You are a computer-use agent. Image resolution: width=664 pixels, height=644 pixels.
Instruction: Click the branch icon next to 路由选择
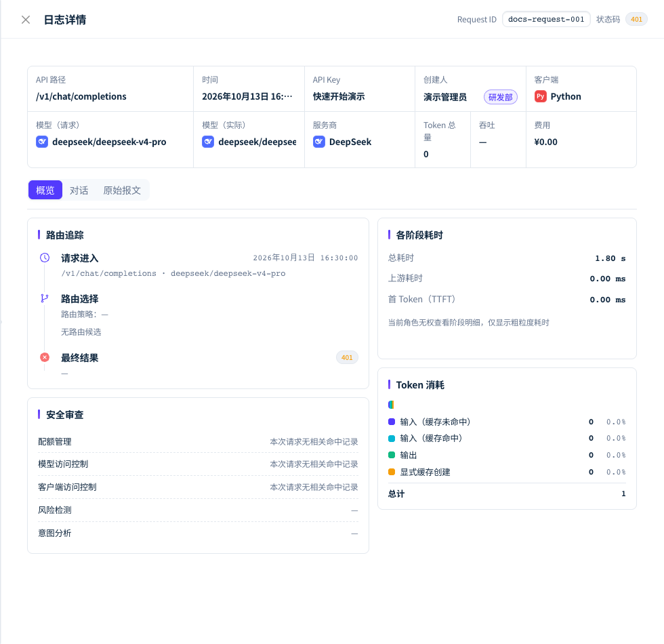45,298
